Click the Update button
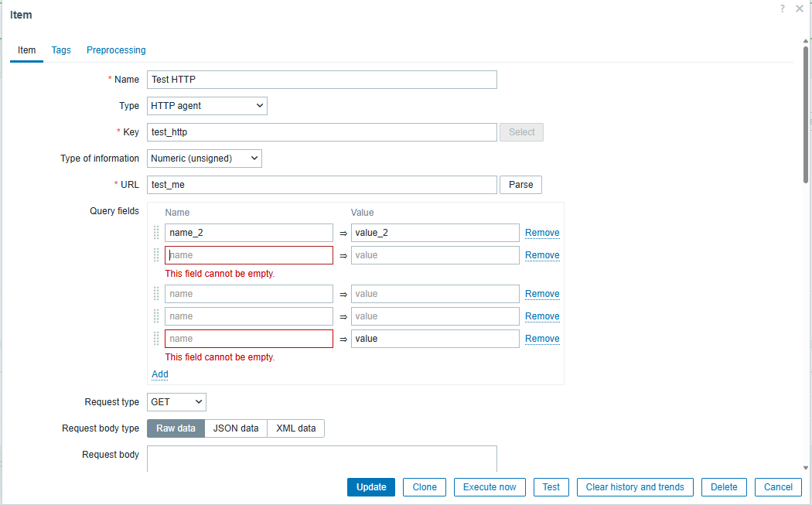812x505 pixels. [x=371, y=487]
